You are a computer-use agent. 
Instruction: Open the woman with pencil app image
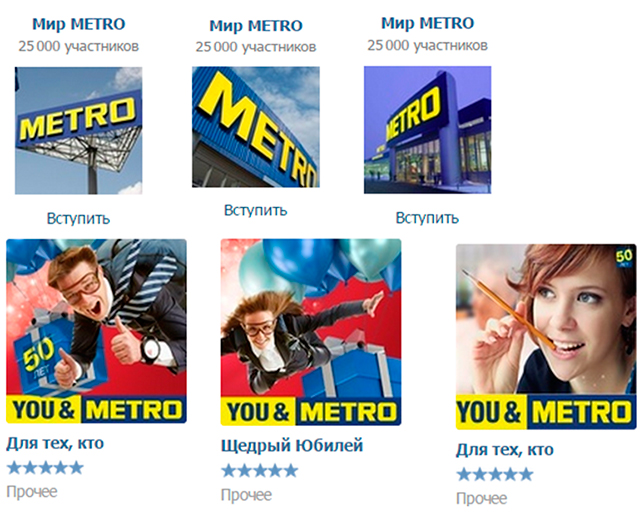(546, 337)
